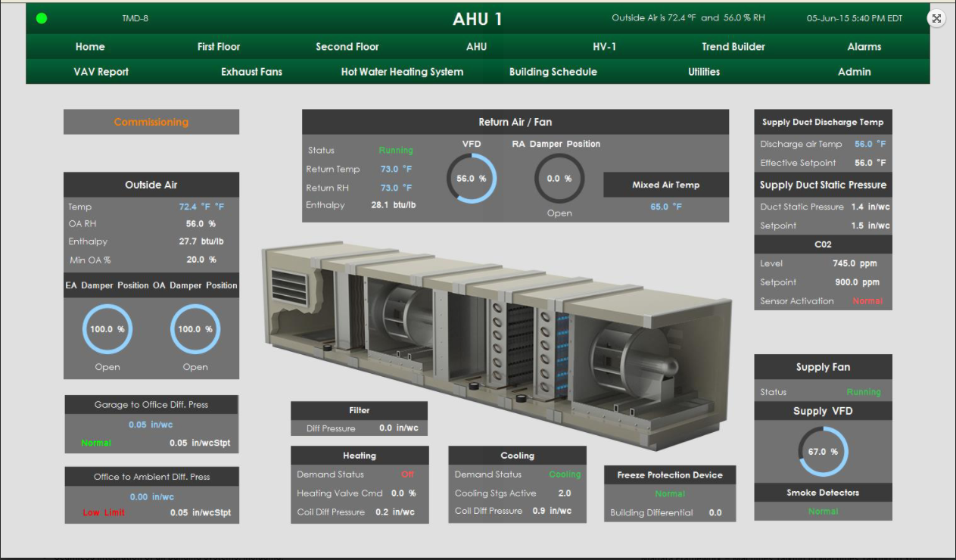Screen dimensions: 956x560
Task: Click Duct Static Pressure 1.4 in/wc
Action: [x=870, y=207]
